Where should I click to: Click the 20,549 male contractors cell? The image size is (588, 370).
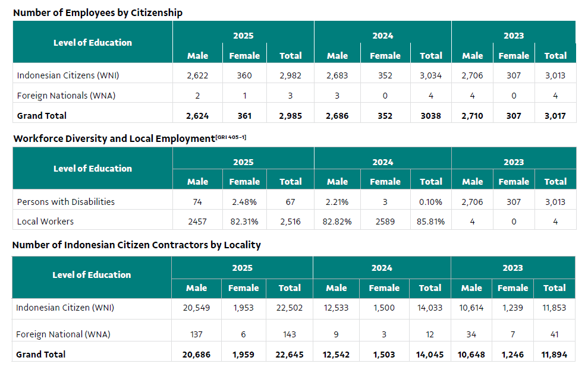point(197,308)
